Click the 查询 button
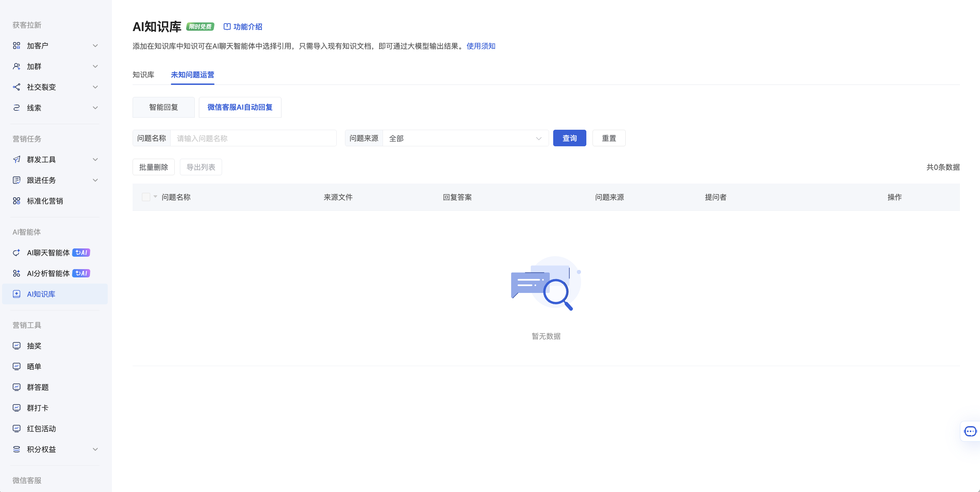Viewport: 980px width, 492px height. pyautogui.click(x=569, y=138)
